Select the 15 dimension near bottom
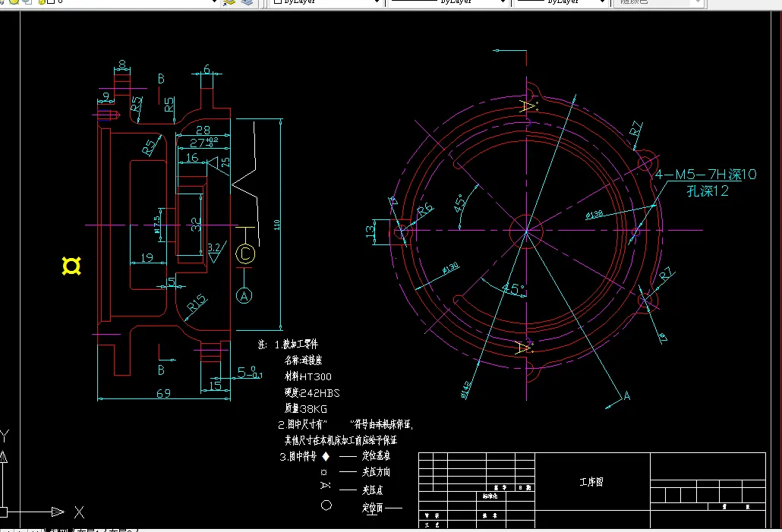 pyautogui.click(x=215, y=386)
